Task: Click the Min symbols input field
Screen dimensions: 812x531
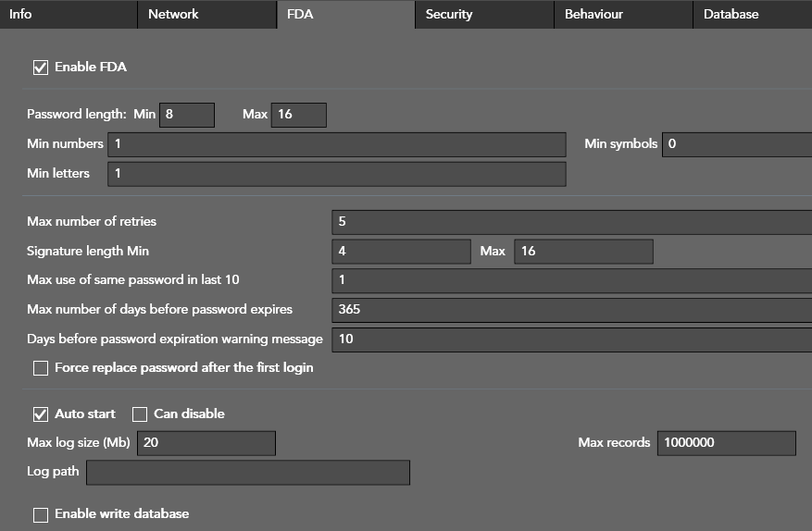Action: (736, 144)
